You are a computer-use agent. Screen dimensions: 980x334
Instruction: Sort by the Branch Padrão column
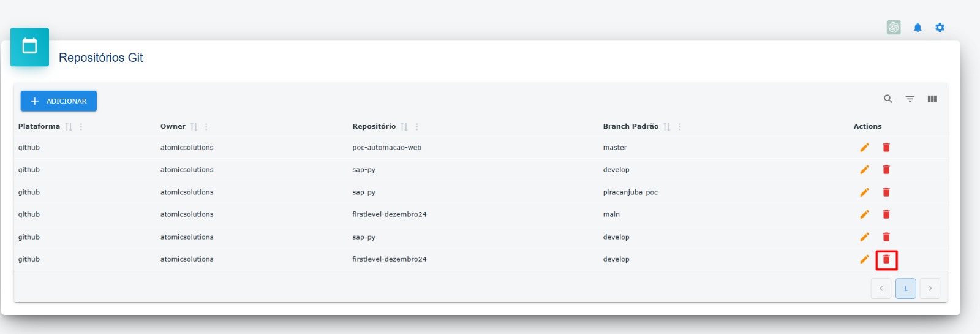tap(666, 127)
